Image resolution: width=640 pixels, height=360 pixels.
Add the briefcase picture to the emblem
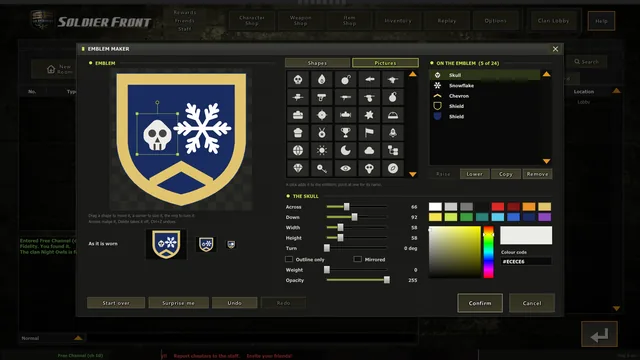[298, 115]
